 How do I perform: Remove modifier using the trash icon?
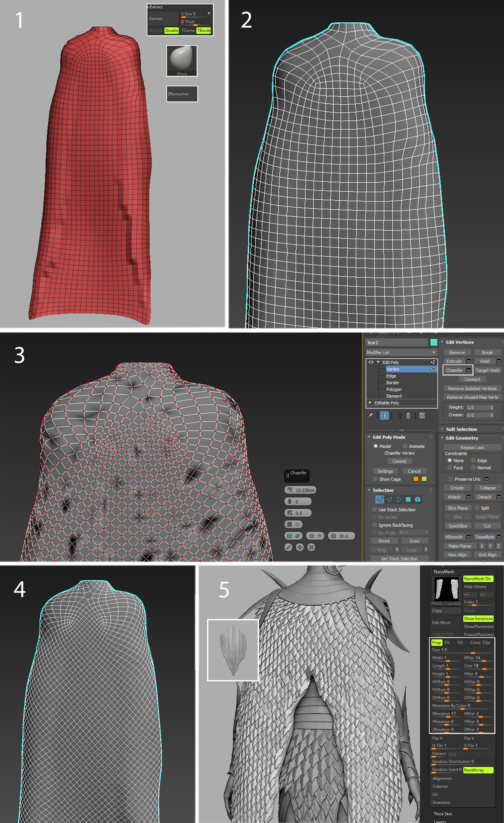point(408,416)
